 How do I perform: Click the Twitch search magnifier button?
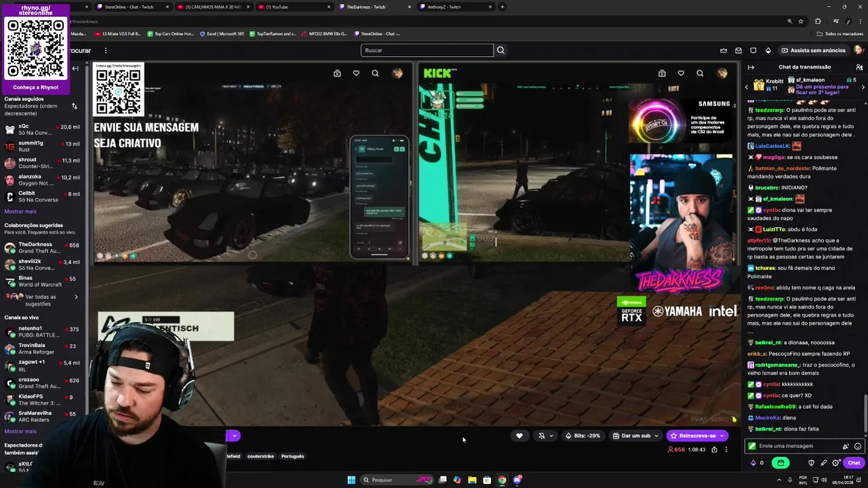coord(500,50)
